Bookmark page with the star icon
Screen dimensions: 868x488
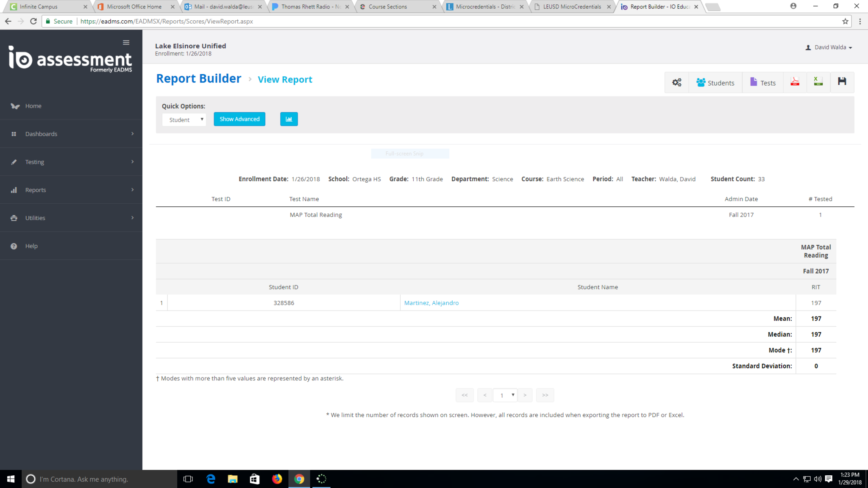point(845,21)
